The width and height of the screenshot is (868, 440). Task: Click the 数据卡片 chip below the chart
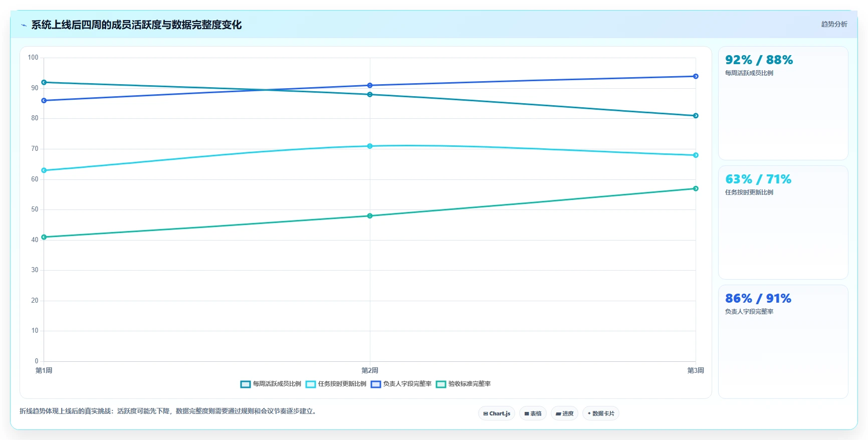(601, 413)
